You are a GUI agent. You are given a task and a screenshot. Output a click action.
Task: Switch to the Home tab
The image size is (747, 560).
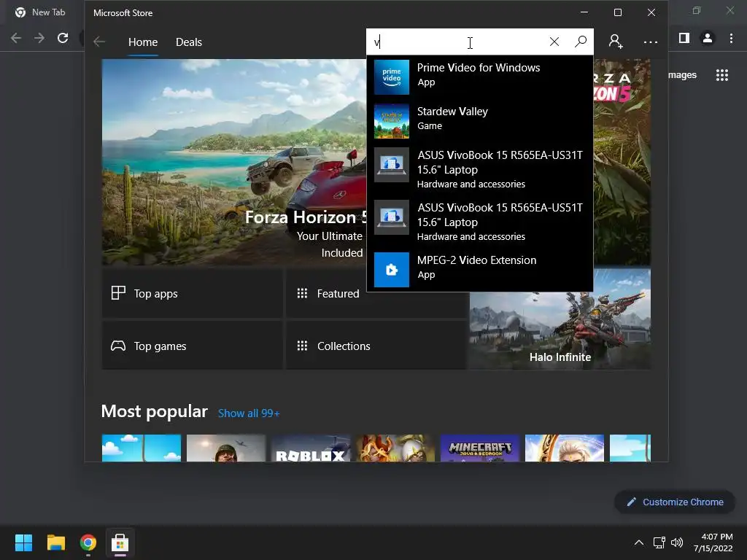[143, 42]
